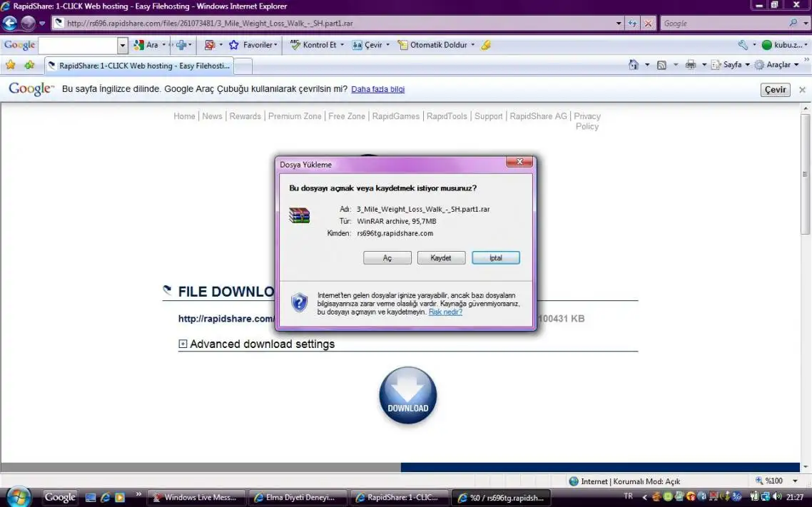Click İptal to cancel the download
Image resolution: width=812 pixels, height=507 pixels.
tap(496, 257)
